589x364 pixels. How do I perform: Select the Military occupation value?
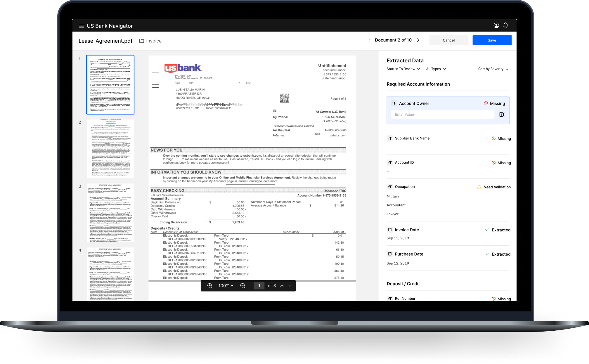point(393,196)
